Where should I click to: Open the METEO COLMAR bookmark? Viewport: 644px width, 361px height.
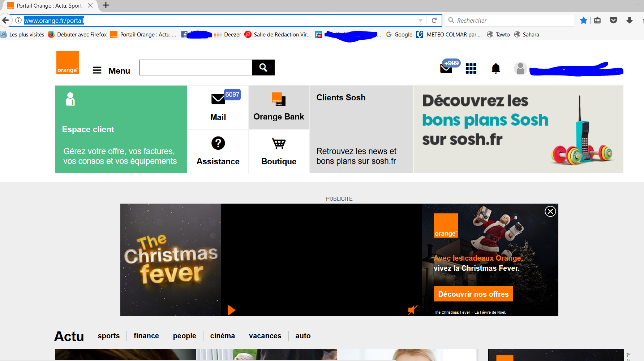click(x=449, y=34)
